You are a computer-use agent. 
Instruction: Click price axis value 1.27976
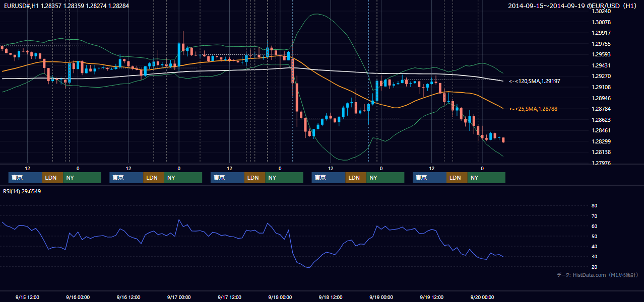pos(601,163)
